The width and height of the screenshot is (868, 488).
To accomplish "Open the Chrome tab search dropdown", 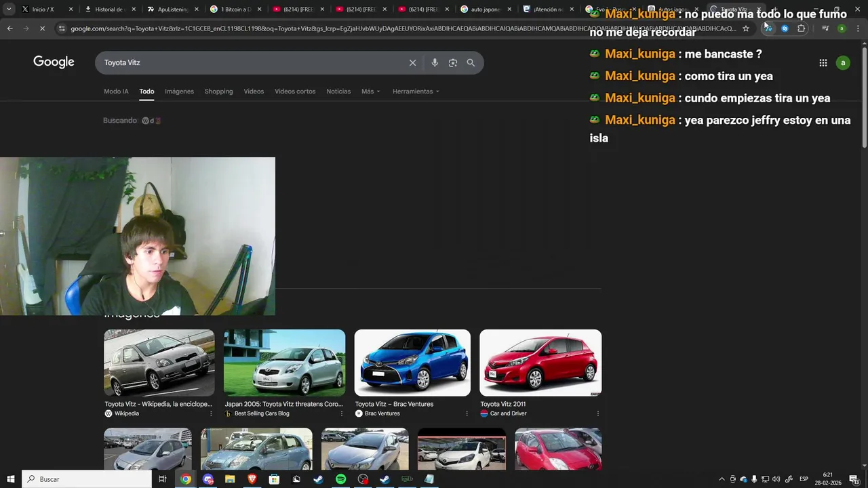I will tap(9, 9).
